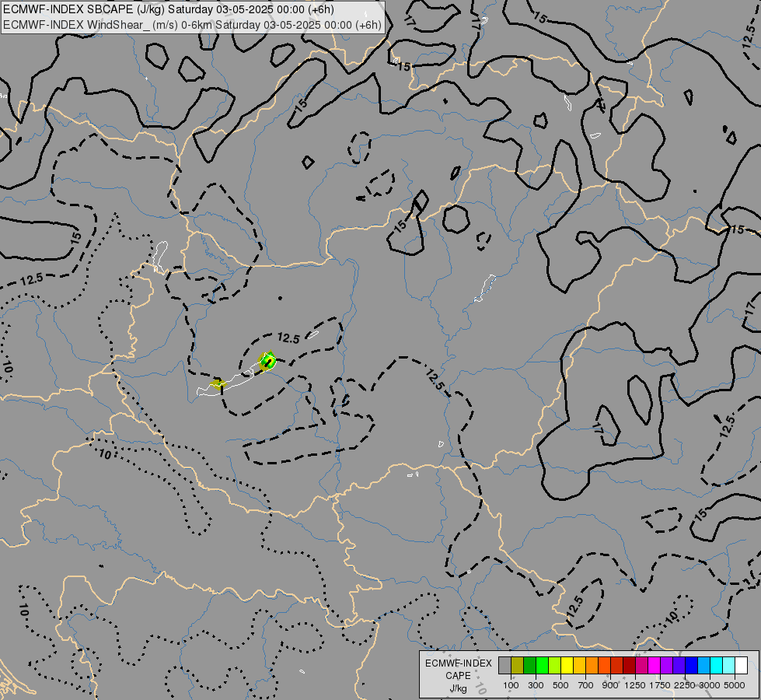
Task: Click the legend value '100'
Action: coord(511,685)
